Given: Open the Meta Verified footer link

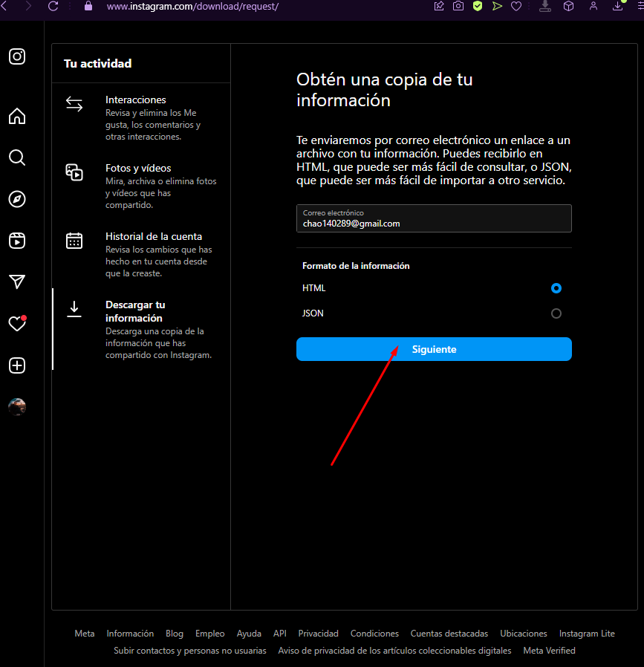Looking at the screenshot, I should point(549,651).
